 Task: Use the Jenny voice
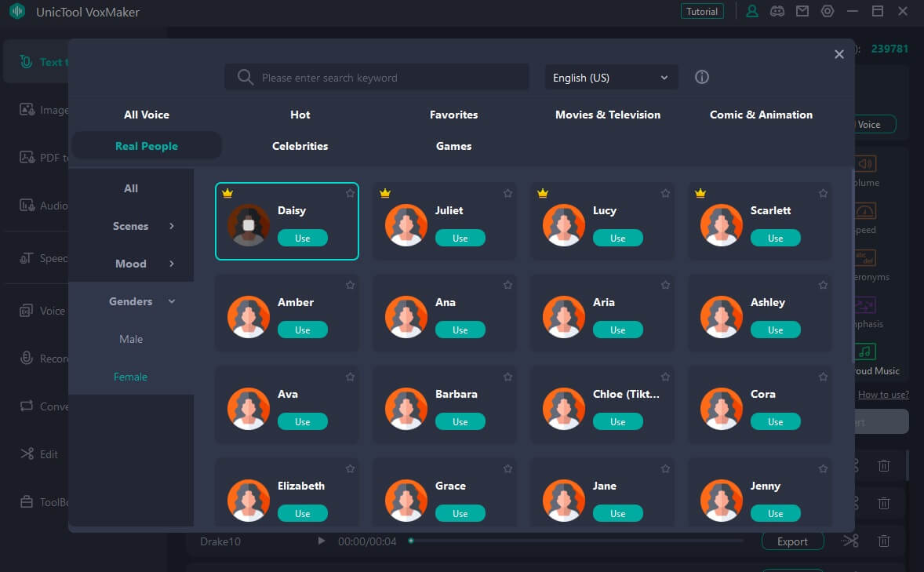(x=776, y=514)
